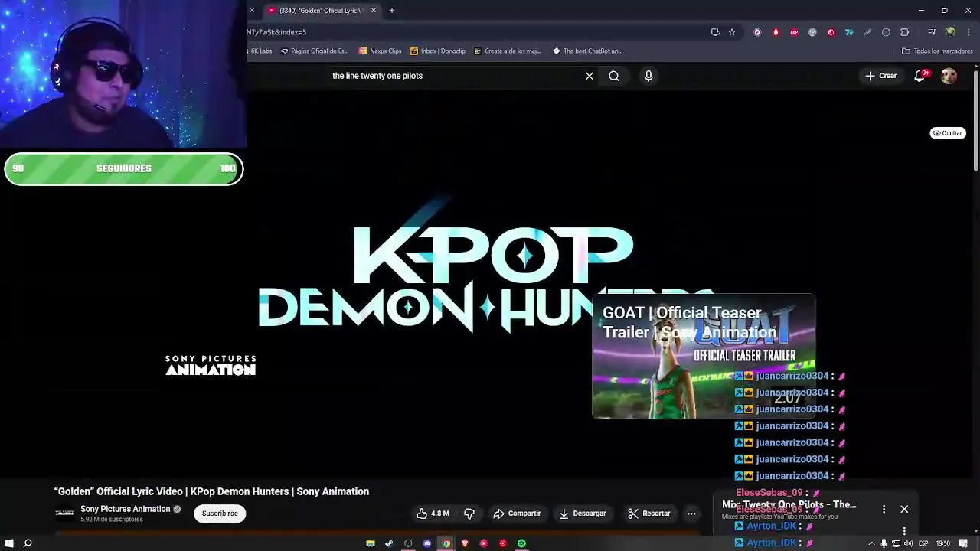Open Discord from taskbar

427,543
